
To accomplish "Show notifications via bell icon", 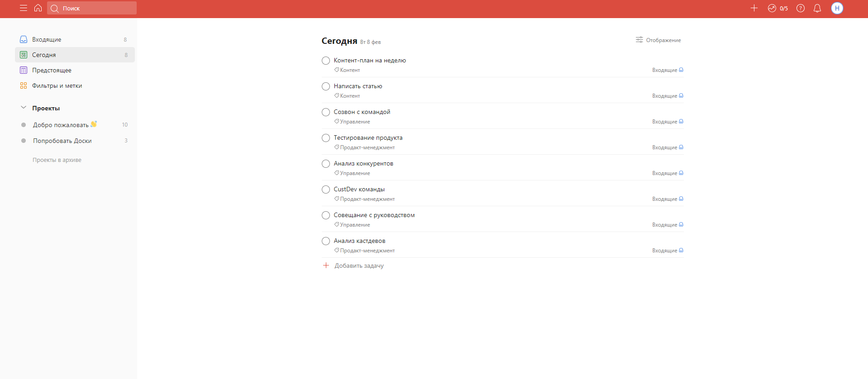I will pos(817,8).
